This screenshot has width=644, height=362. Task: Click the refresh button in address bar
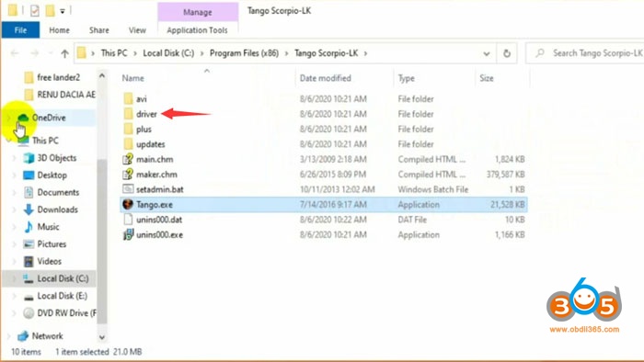[x=507, y=53]
